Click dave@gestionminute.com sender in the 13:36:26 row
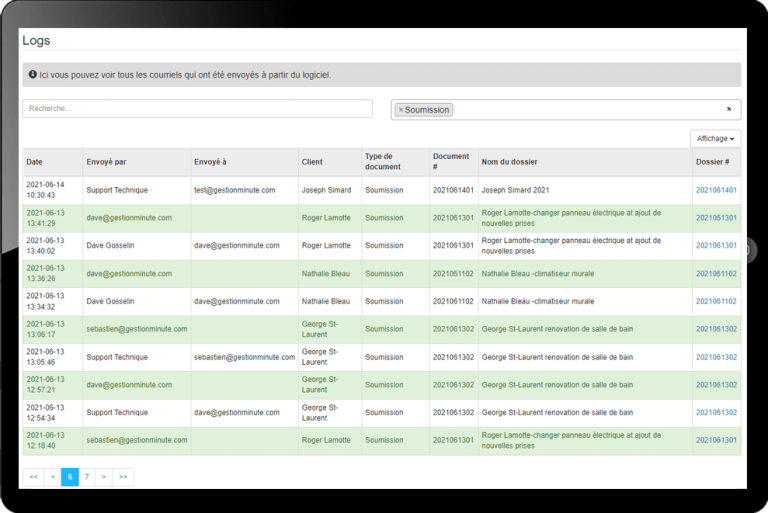Image resolution: width=768 pixels, height=513 pixels. (x=129, y=273)
